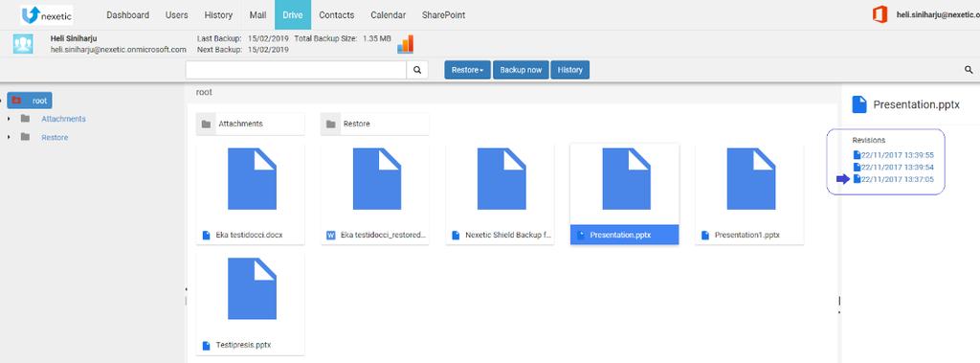Select the Nexetic Shield Backup file thumbnail

tap(501, 178)
